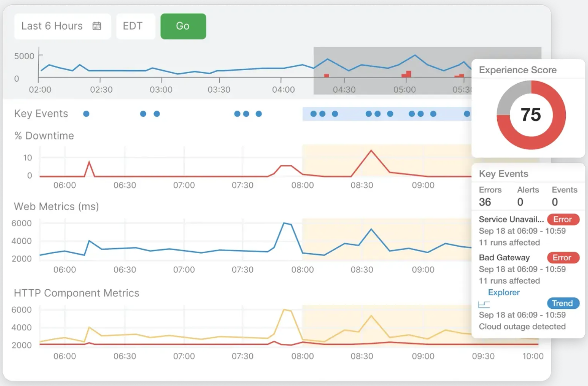The image size is (588, 386).
Task: Click the green Go button
Action: pyautogui.click(x=183, y=26)
